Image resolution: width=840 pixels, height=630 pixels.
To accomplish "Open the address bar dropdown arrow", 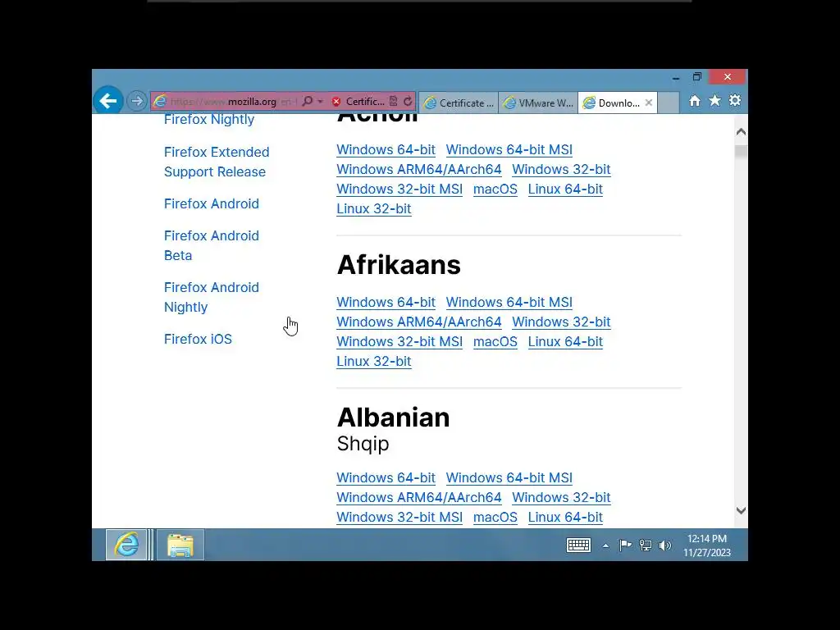I will click(321, 101).
